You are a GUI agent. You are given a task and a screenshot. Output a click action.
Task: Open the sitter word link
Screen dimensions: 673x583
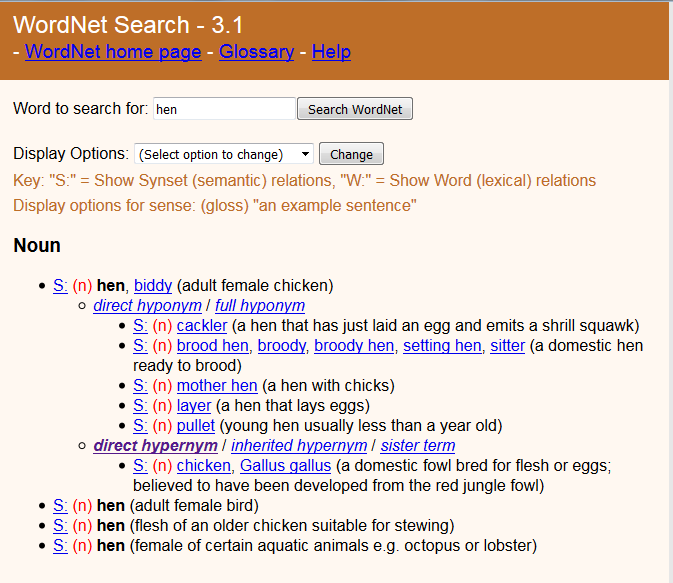(507, 346)
